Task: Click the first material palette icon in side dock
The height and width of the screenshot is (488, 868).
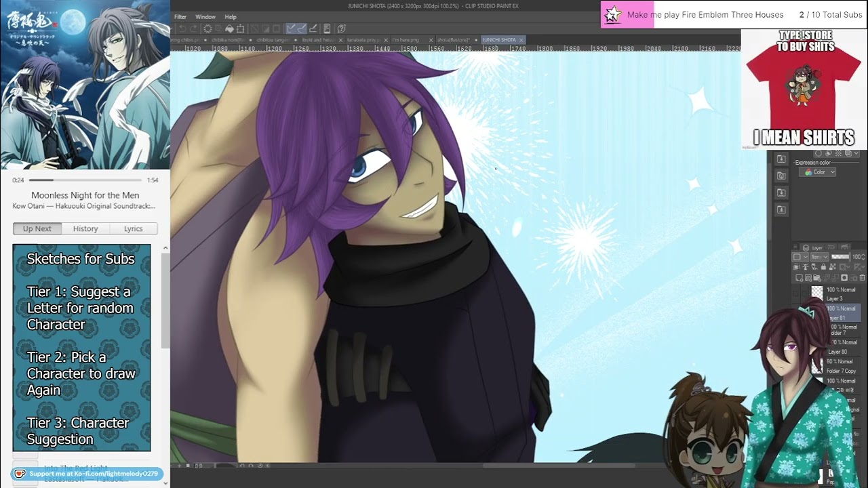Action: click(781, 159)
